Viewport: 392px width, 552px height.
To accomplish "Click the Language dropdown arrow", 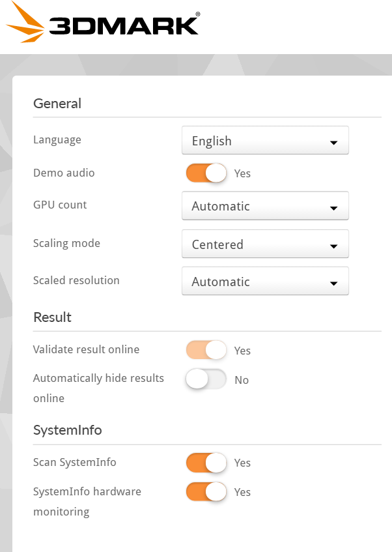I will point(333,142).
